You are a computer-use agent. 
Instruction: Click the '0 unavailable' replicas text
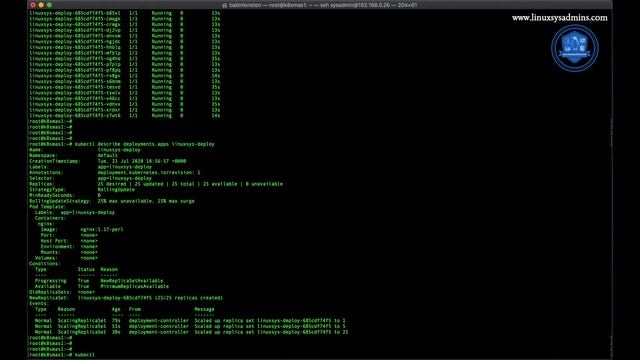click(264, 184)
